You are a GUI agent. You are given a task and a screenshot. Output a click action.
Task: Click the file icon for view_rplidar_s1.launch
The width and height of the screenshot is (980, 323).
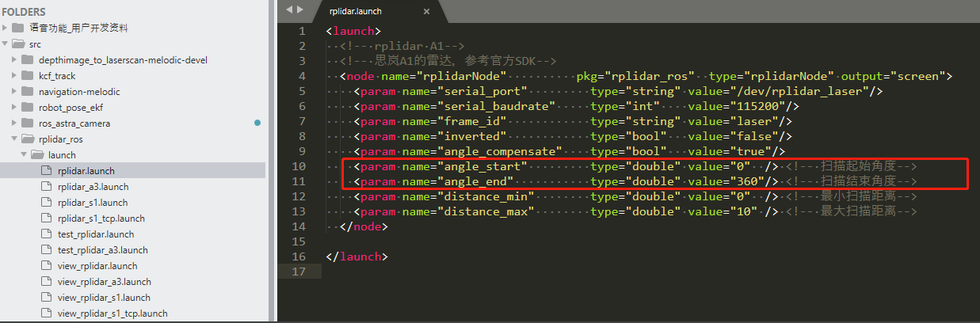click(x=46, y=298)
